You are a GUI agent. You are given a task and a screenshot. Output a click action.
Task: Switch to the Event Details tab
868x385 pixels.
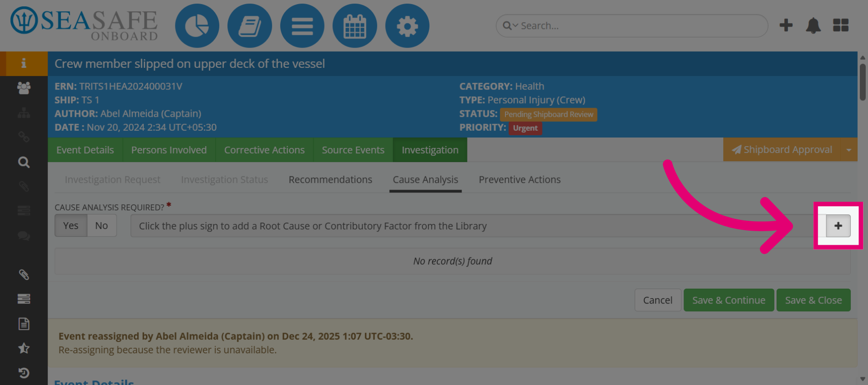pos(85,150)
